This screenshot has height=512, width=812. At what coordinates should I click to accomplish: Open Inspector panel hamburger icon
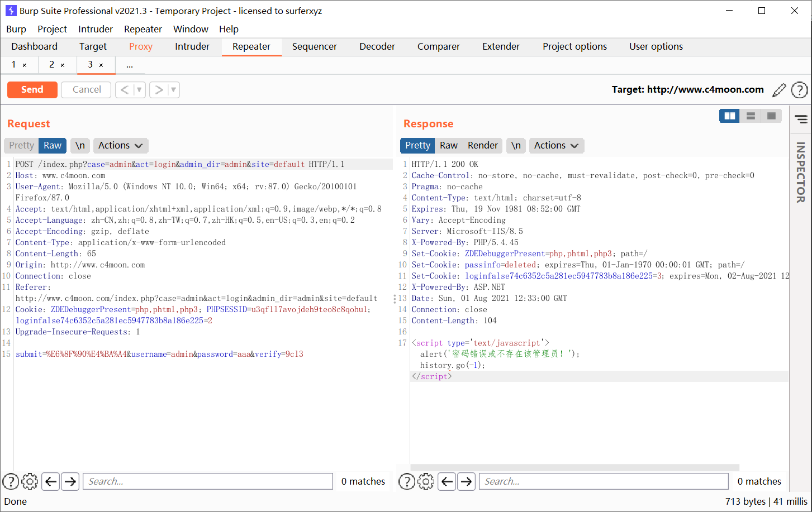pyautogui.click(x=801, y=119)
